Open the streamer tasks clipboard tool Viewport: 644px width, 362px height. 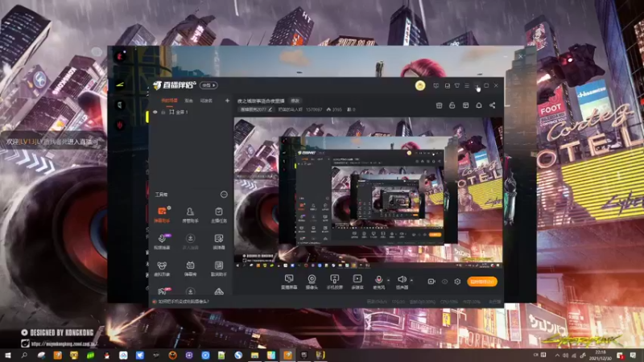coord(218,215)
